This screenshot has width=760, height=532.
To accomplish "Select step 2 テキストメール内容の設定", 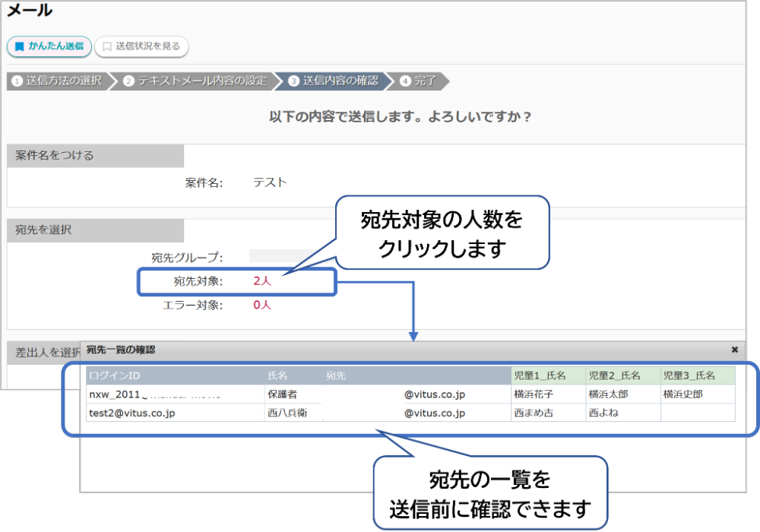I will 195,81.
